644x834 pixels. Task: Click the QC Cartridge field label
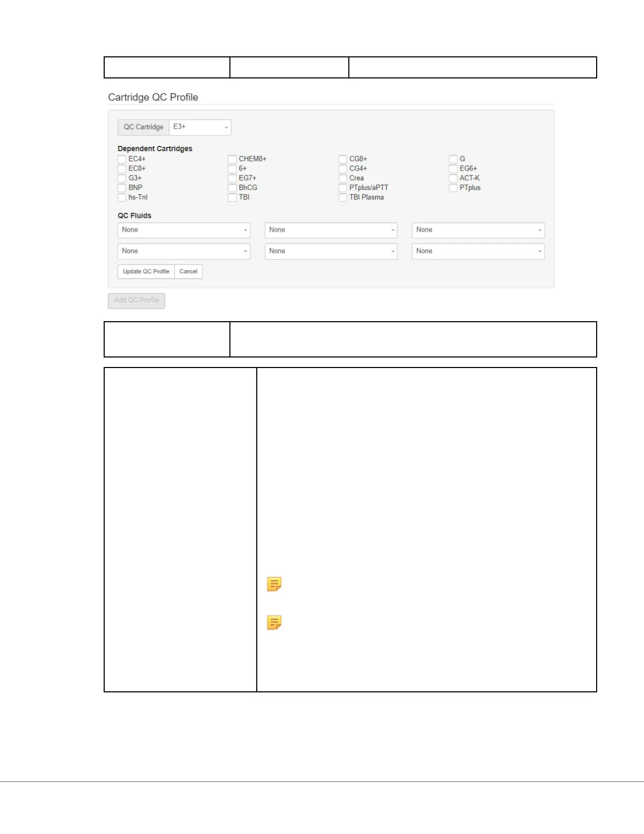(x=143, y=127)
